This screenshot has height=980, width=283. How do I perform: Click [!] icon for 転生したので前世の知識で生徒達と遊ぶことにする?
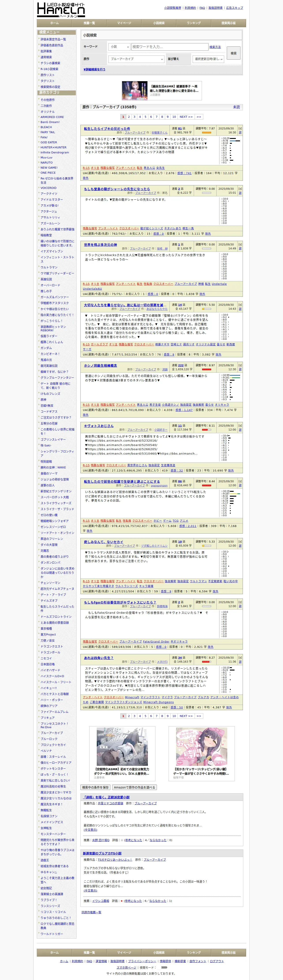tap(240, 481)
